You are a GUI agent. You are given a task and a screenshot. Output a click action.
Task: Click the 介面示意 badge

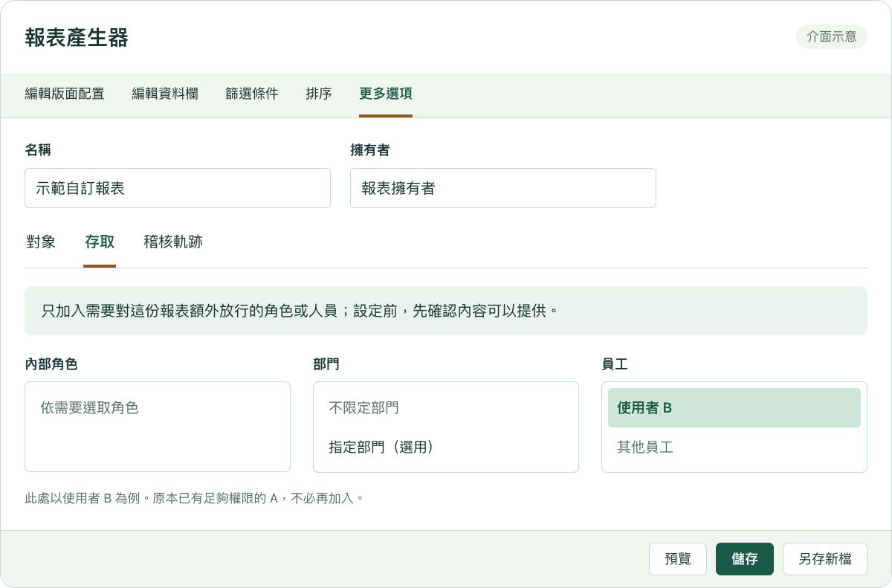point(832,36)
